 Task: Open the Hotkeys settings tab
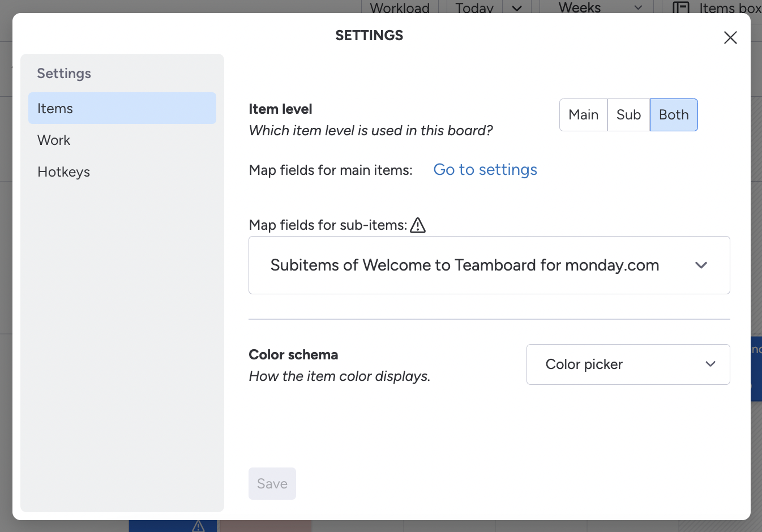pyautogui.click(x=64, y=172)
